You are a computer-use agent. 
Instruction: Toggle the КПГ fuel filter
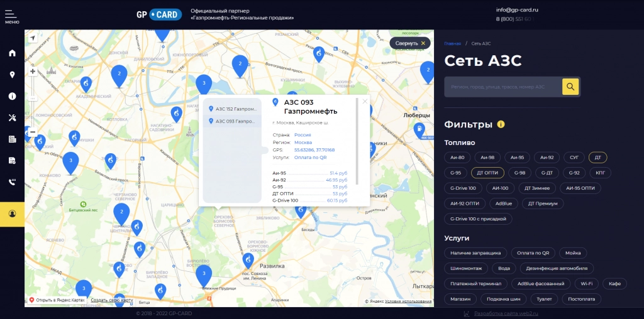tap(601, 173)
